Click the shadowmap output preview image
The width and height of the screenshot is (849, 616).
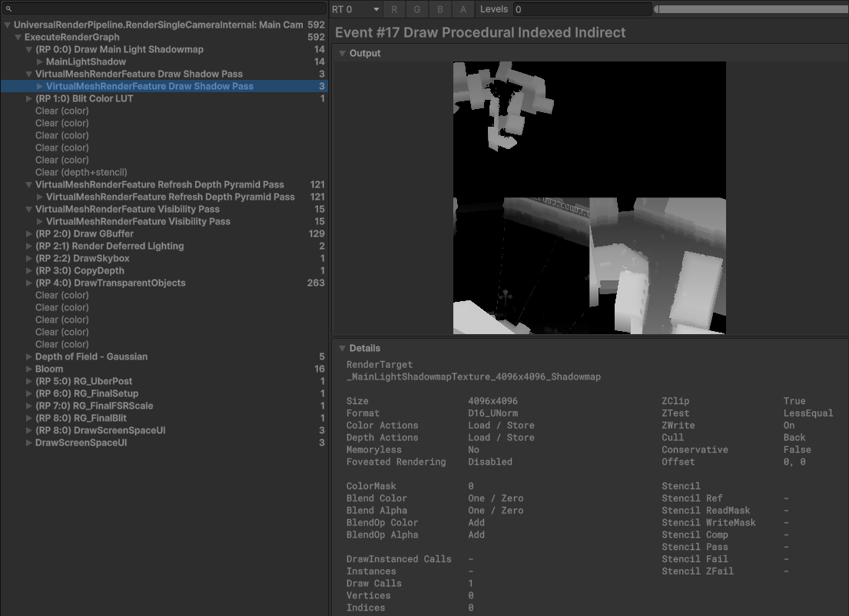(590, 197)
